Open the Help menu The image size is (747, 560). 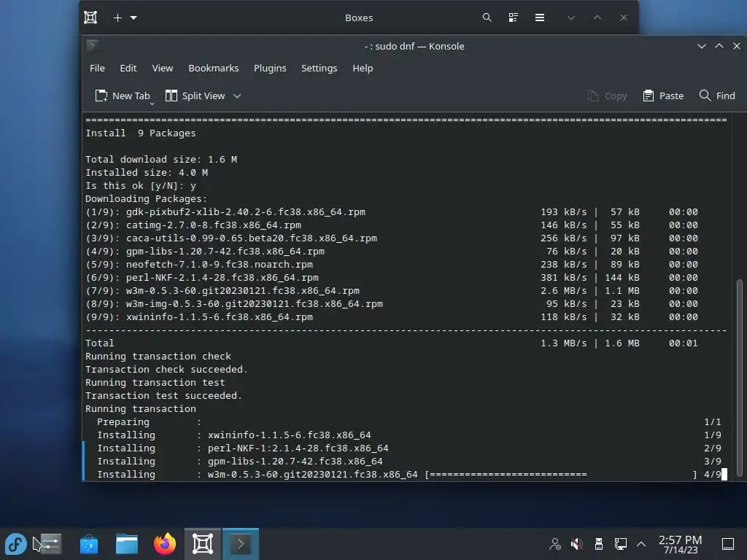click(363, 68)
